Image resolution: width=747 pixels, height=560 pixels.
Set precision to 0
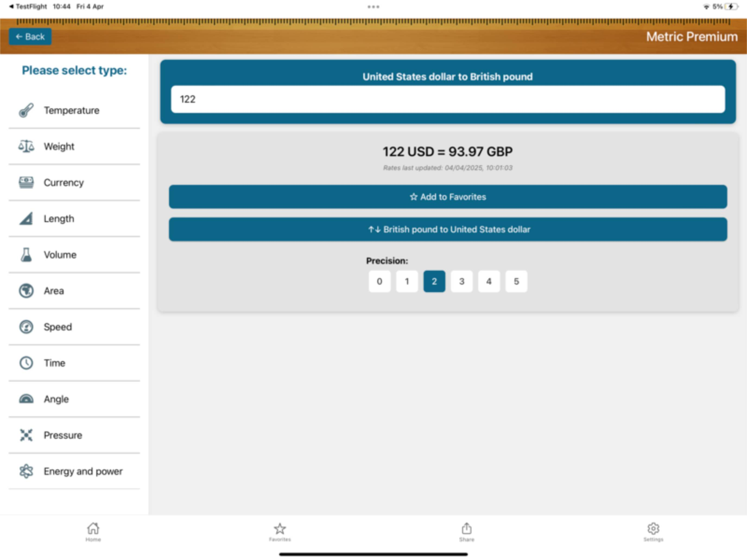click(x=379, y=282)
